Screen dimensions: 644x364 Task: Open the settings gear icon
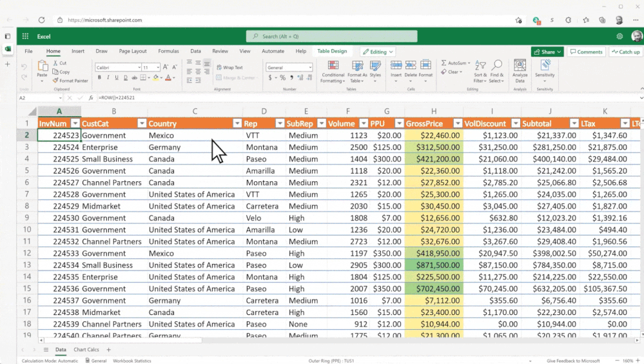click(x=620, y=36)
